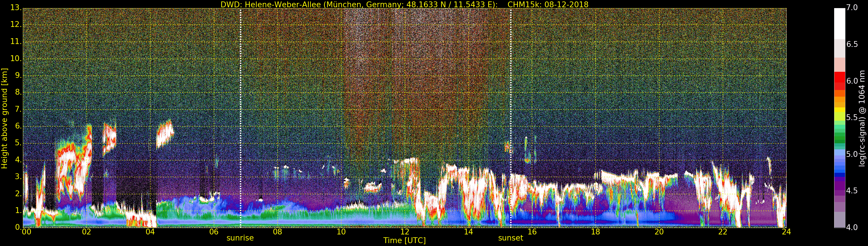This screenshot has height=246, width=868.
Task: Click the 'Height above ground [km]' axis label
Action: pos(4,118)
